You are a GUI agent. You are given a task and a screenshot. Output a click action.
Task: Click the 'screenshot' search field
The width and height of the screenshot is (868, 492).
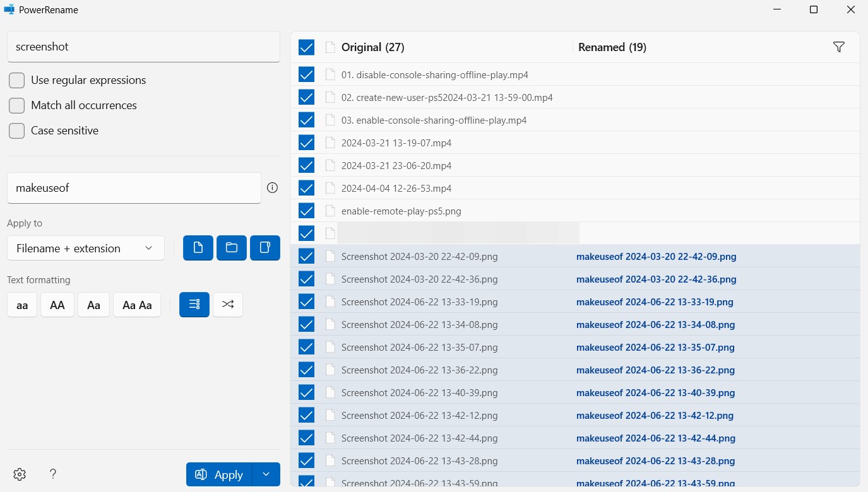pos(143,47)
